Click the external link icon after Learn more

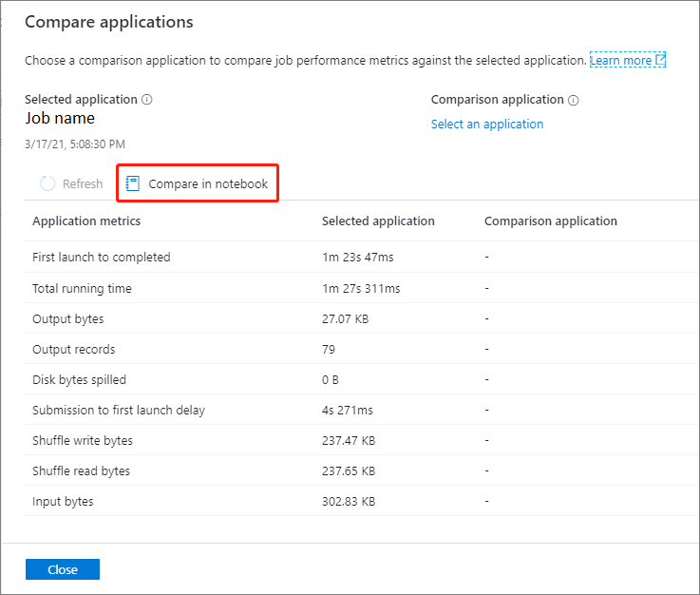point(661,60)
